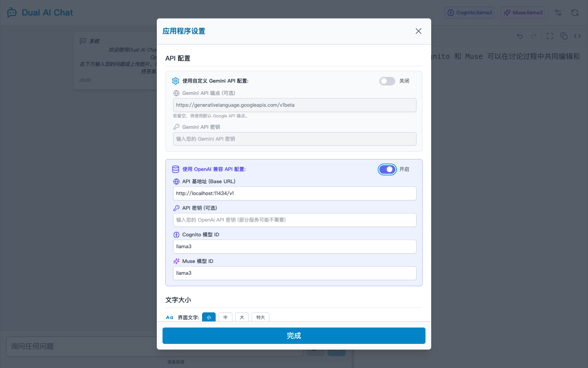Edit the API Base URL field
Image resolution: width=588 pixels, height=368 pixels.
[295, 193]
